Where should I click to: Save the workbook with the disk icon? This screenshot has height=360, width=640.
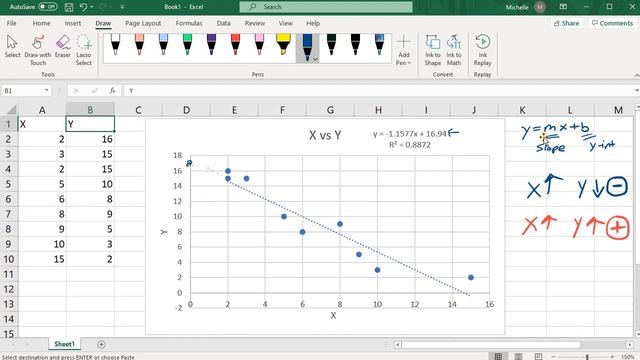[x=69, y=7]
